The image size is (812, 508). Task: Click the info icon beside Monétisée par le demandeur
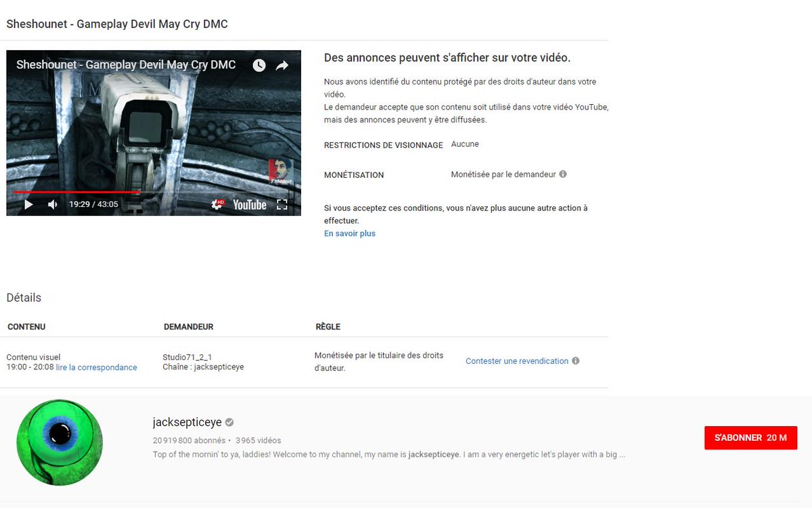(563, 174)
